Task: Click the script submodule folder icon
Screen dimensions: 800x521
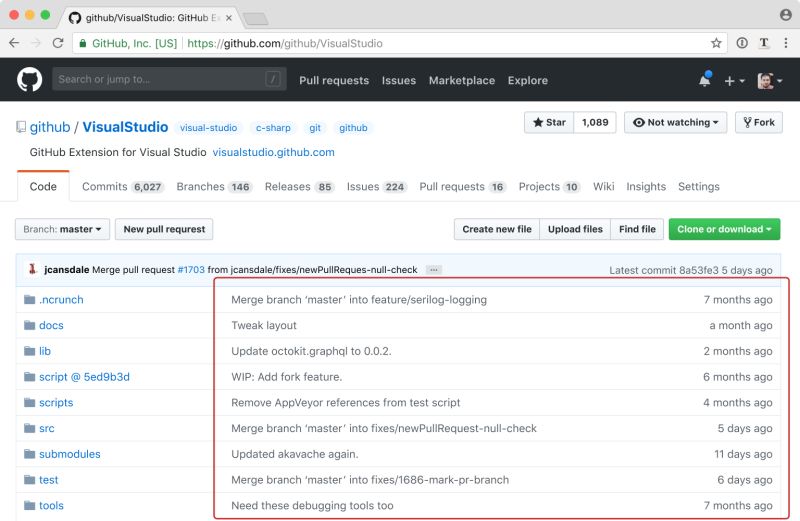Action: coord(30,377)
